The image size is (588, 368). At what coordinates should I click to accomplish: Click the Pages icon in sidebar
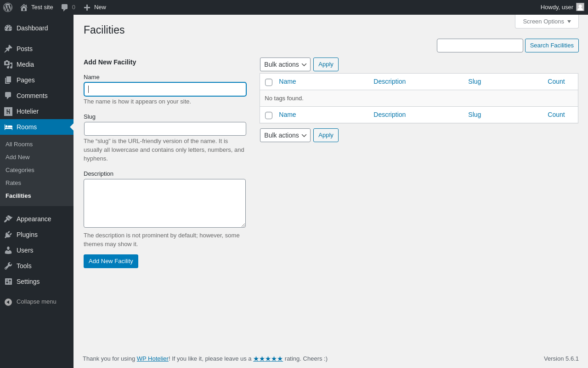tap(8, 80)
